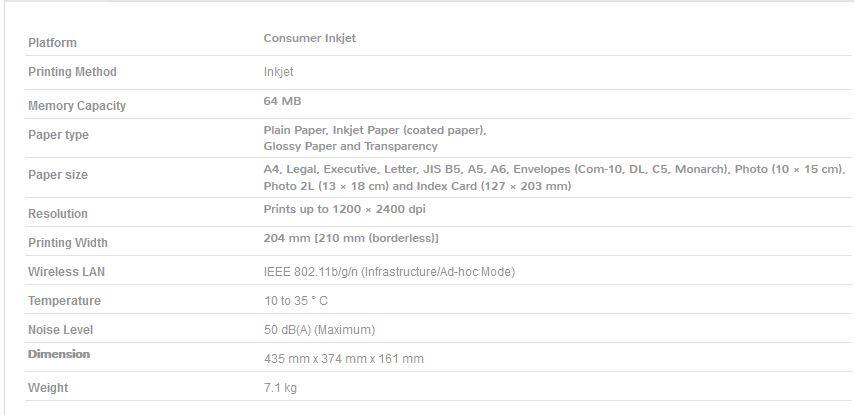Click the Photo 2L index card line
The height and width of the screenshot is (415, 854).
(417, 186)
